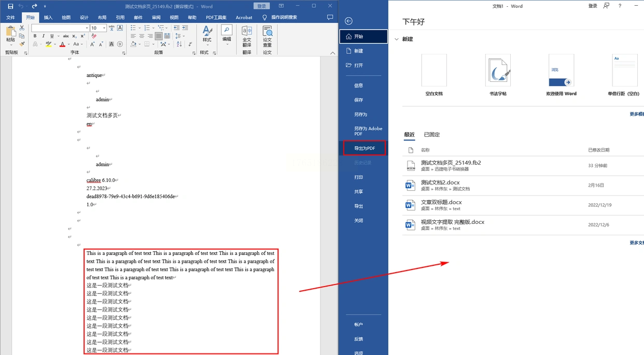Click the Paste clipboard icon

coord(10,33)
